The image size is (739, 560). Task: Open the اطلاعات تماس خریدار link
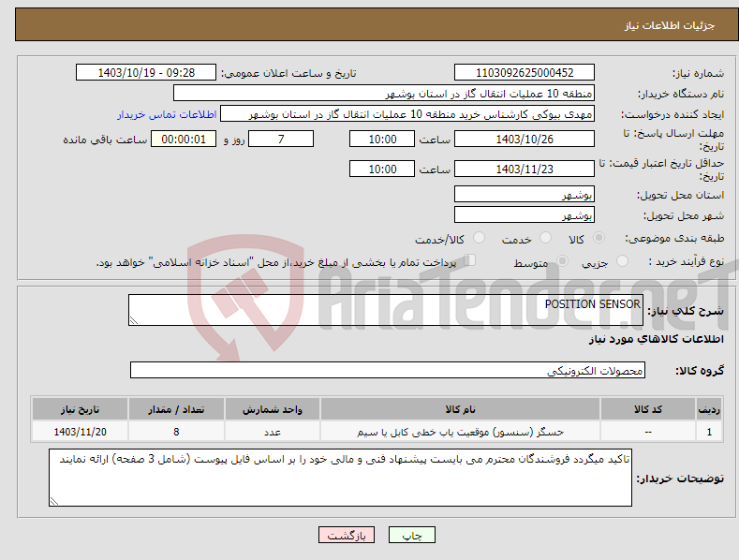[x=167, y=114]
